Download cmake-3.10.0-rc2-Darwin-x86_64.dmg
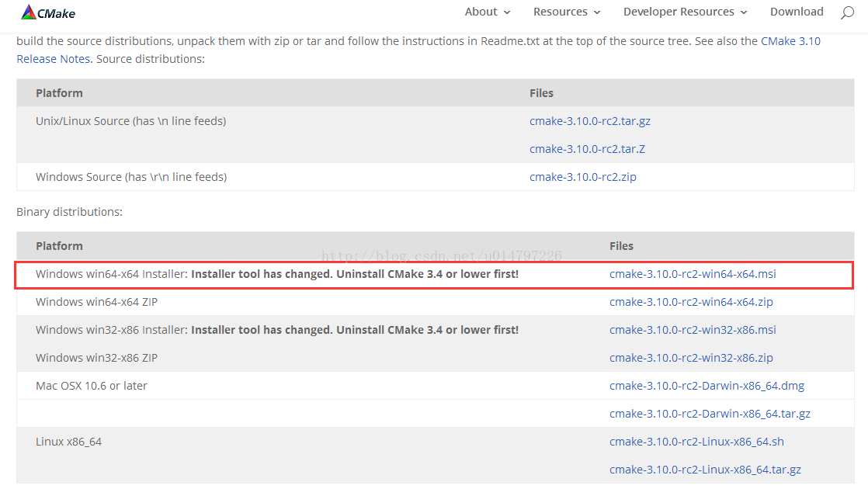Viewport: 868px width, 496px height. 707,386
